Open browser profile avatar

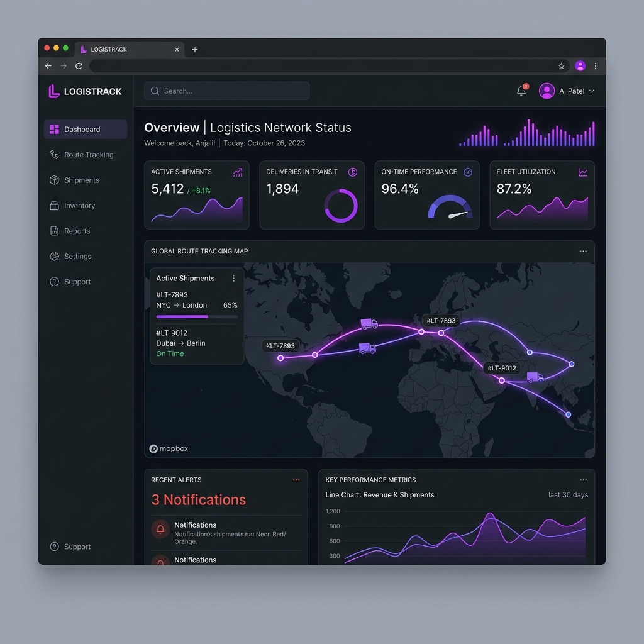click(x=580, y=65)
